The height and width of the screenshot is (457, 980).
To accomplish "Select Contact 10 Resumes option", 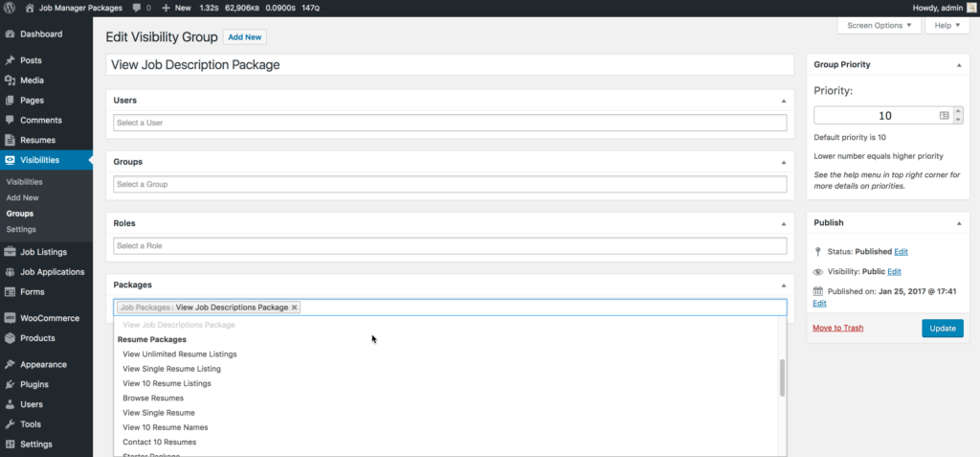I will point(160,442).
